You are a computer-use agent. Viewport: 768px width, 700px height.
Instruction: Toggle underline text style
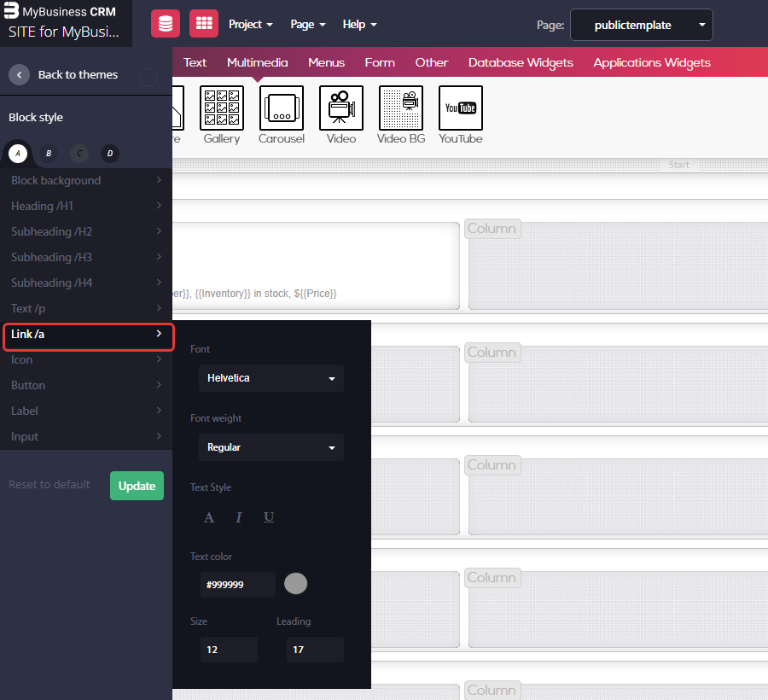click(x=269, y=517)
